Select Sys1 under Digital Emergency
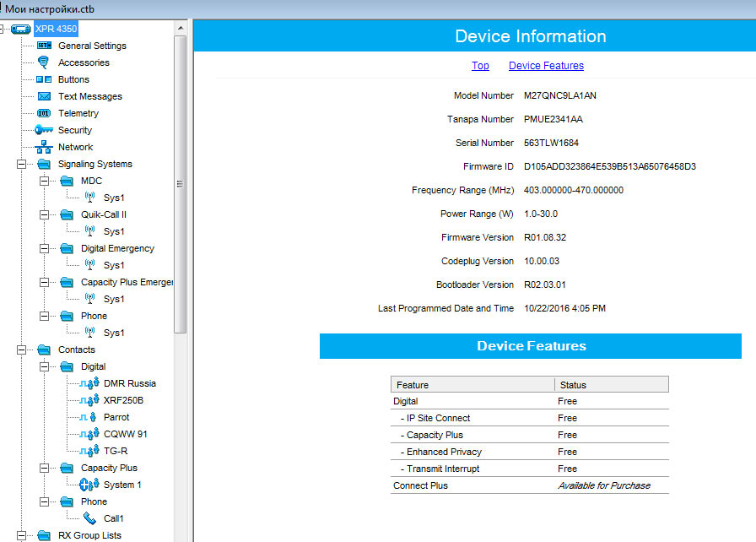756x542 pixels. click(x=114, y=265)
